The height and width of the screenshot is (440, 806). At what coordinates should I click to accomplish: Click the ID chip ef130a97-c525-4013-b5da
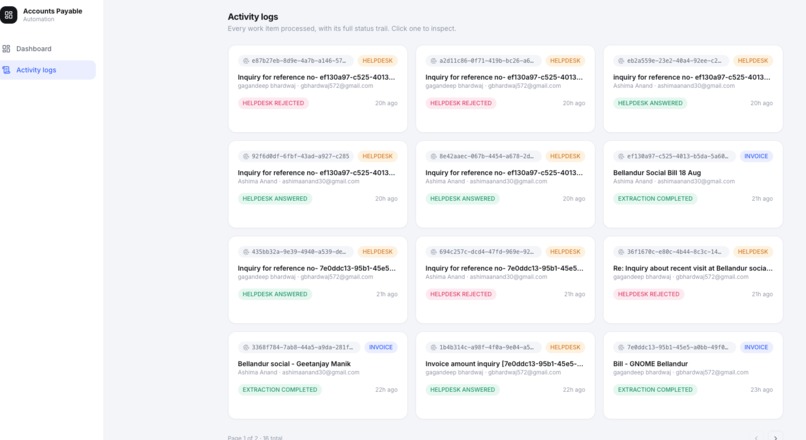tap(674, 156)
